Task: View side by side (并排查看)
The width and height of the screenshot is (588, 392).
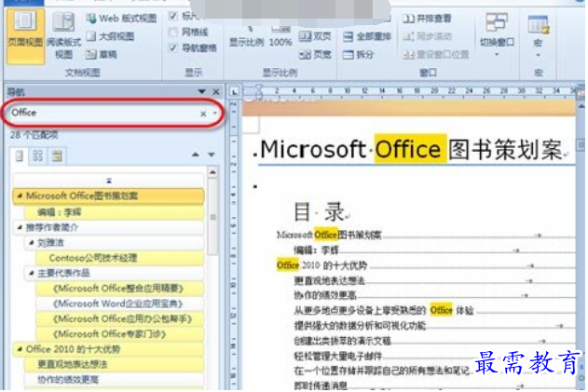Action: (427, 19)
